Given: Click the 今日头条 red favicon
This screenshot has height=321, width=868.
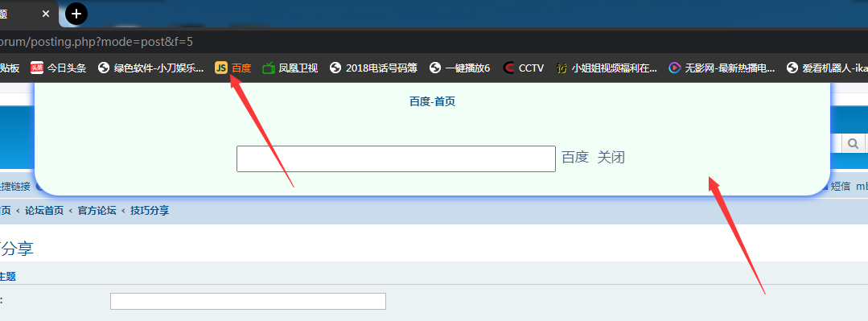Looking at the screenshot, I should (x=37, y=68).
